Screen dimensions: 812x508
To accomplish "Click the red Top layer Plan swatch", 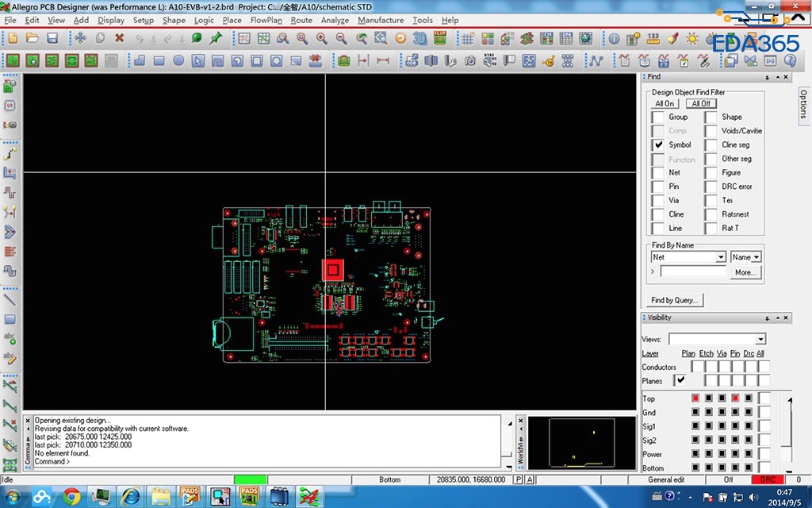I will (x=695, y=398).
